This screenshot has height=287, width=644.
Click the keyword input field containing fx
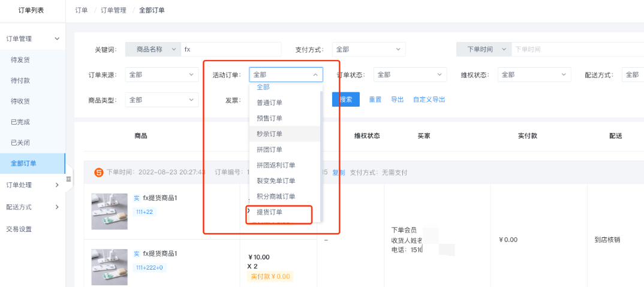tap(231, 50)
